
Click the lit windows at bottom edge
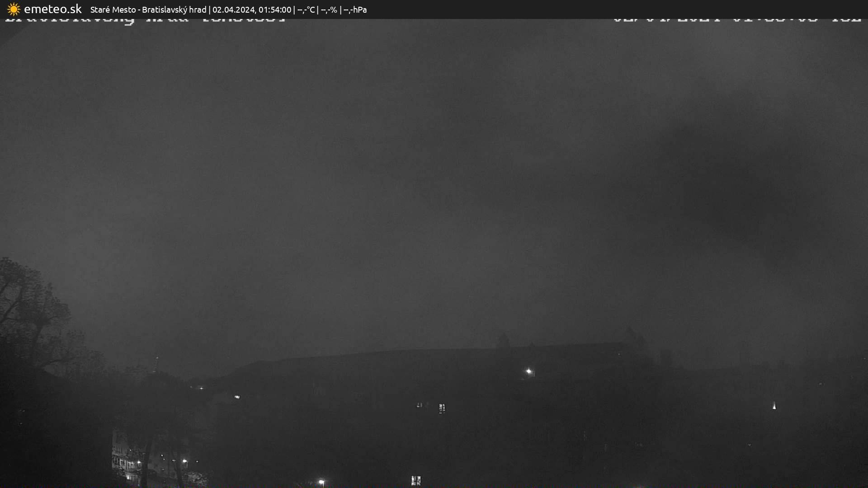tap(416, 480)
